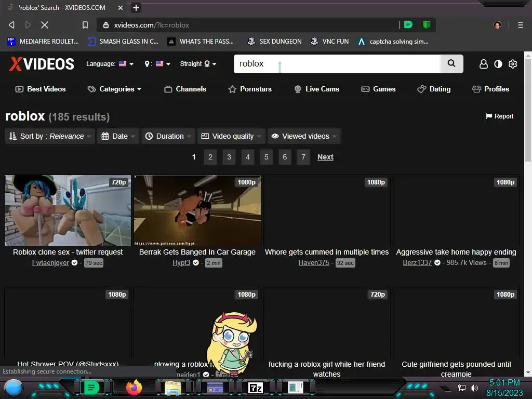Click the network tray icon
The width and height of the screenshot is (532, 399).
coord(462,388)
